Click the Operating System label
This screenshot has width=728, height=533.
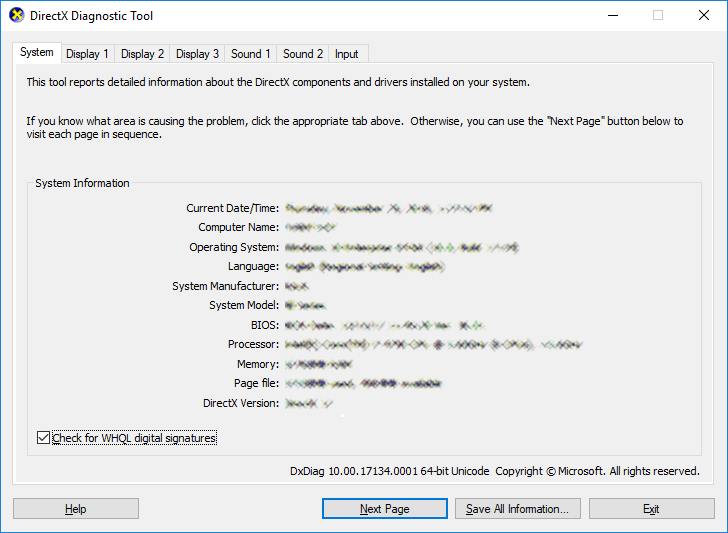click(x=234, y=247)
